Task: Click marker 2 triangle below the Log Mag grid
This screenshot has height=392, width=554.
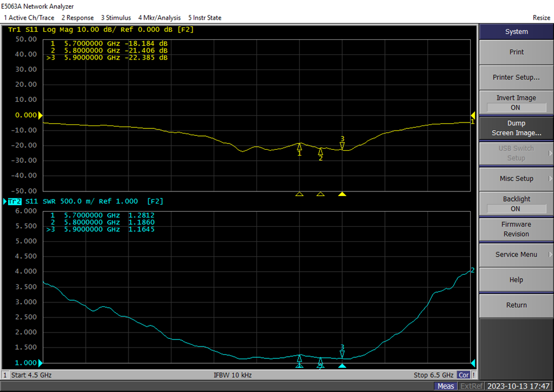Action: 320,194
